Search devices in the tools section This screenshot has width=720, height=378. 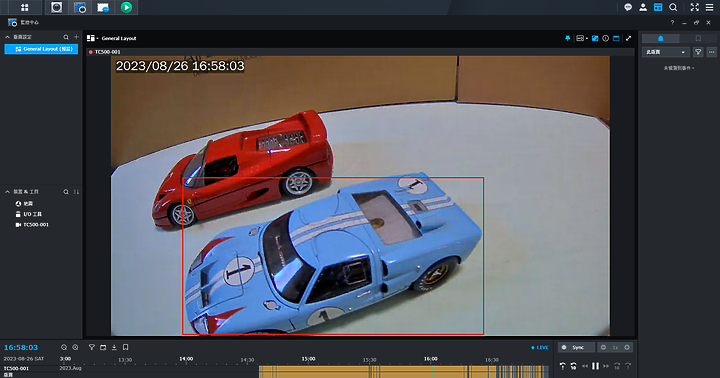[x=66, y=192]
